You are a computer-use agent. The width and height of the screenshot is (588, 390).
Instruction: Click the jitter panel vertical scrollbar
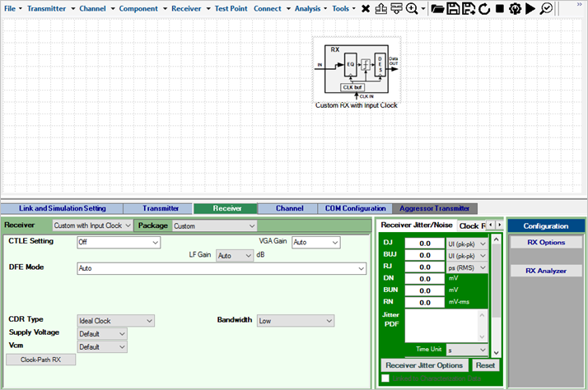click(x=496, y=280)
